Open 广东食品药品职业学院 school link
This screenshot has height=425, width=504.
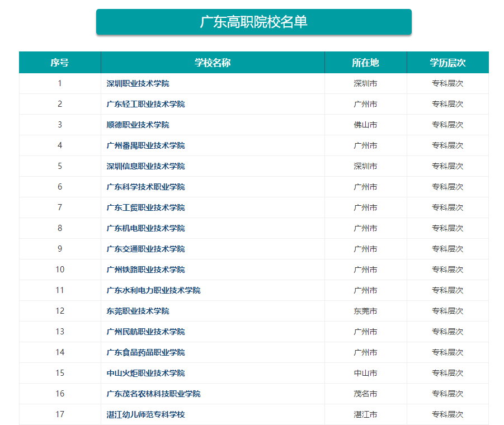tap(145, 352)
